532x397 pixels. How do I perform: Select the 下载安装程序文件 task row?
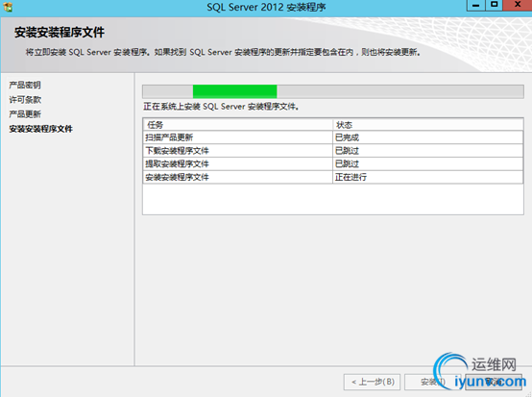pos(333,151)
